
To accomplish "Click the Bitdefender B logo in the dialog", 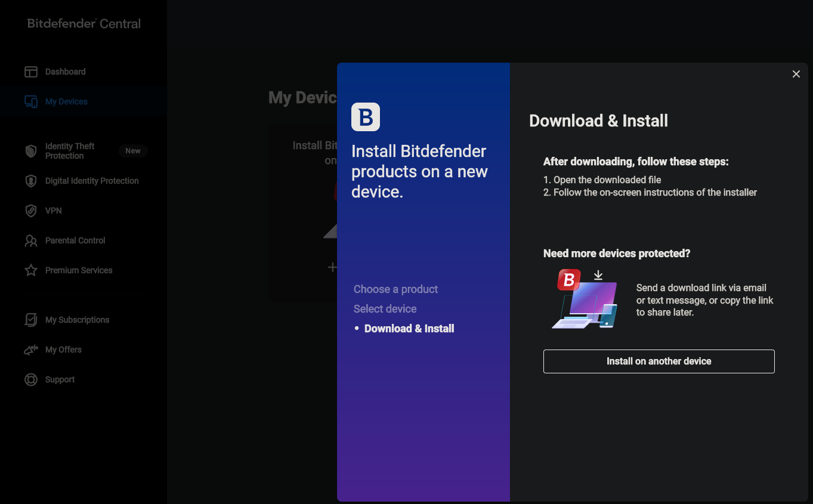I will 366,117.
